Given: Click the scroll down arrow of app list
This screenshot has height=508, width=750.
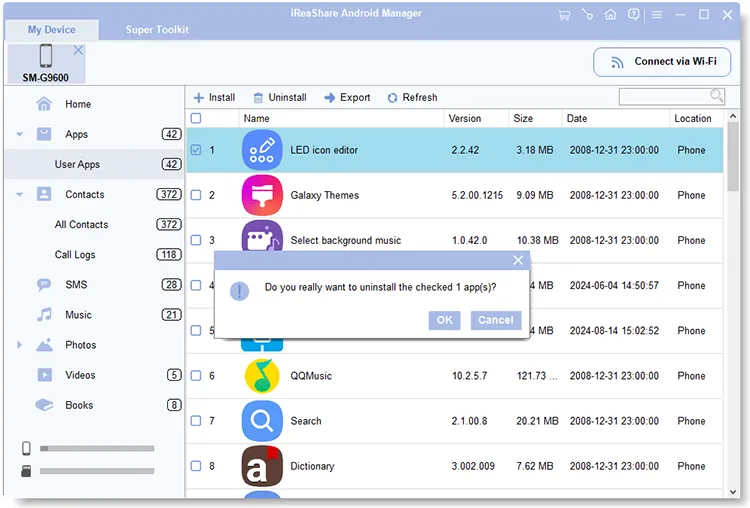Looking at the screenshot, I should coord(733,492).
